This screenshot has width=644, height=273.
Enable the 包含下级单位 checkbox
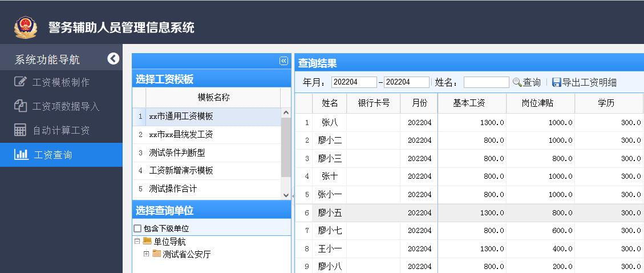(x=137, y=228)
